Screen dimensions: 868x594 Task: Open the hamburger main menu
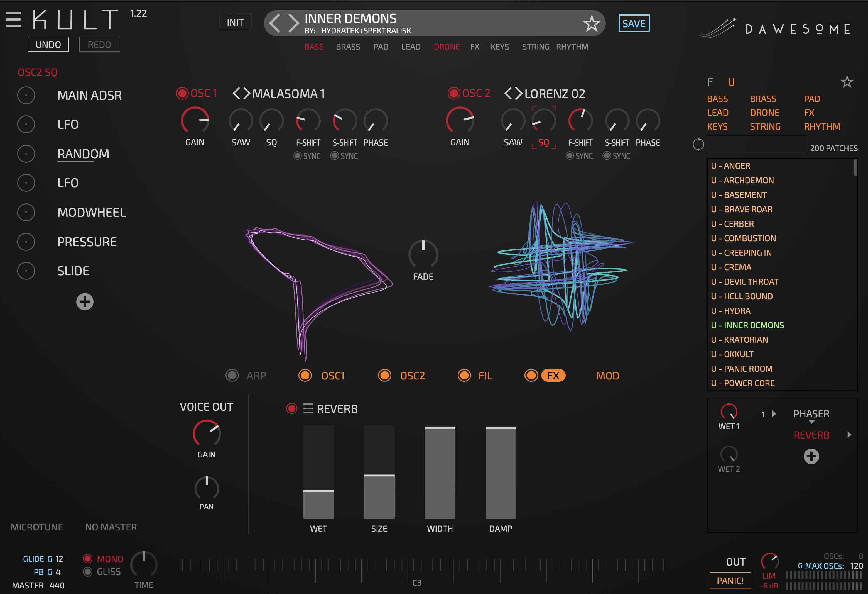coord(13,20)
